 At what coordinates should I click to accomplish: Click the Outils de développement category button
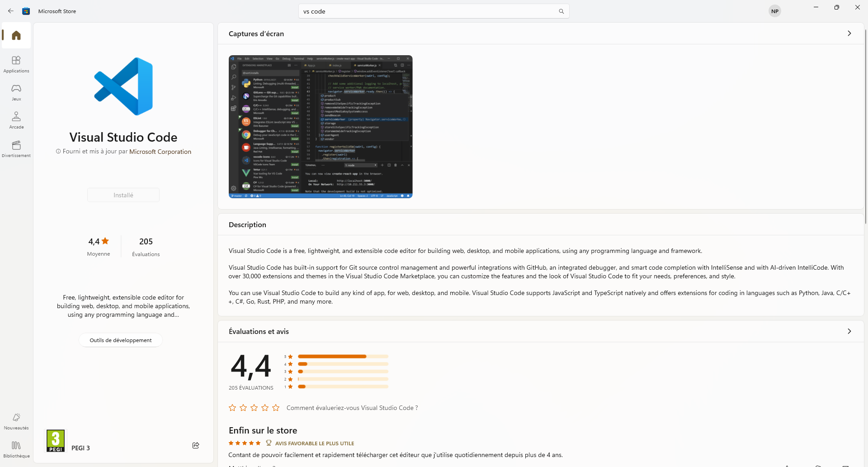(121, 340)
